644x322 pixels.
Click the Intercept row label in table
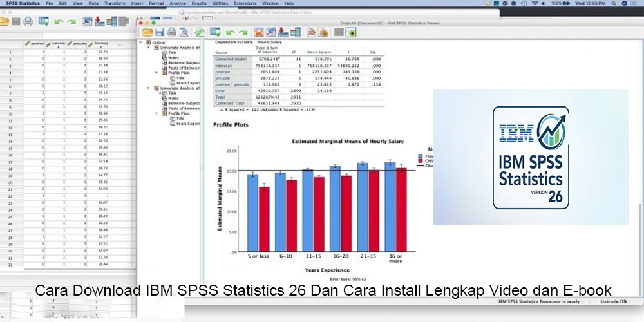(x=223, y=65)
